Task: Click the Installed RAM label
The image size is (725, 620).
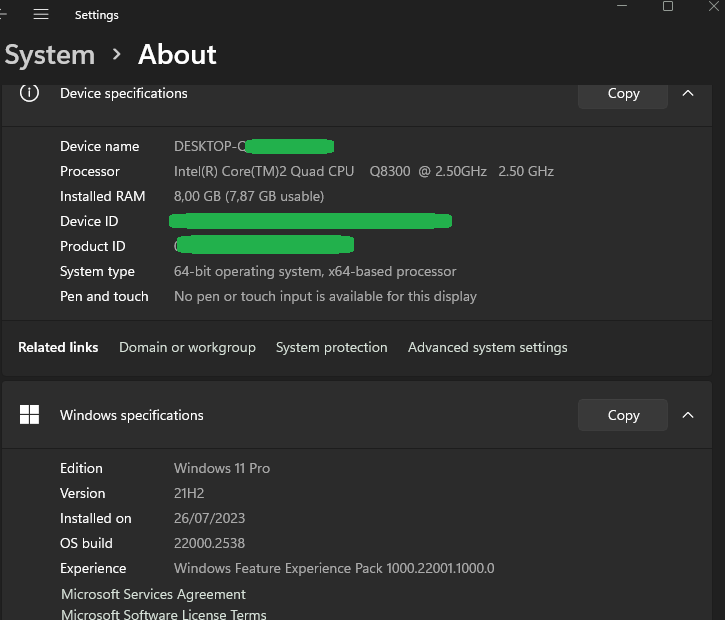Action: (x=103, y=196)
